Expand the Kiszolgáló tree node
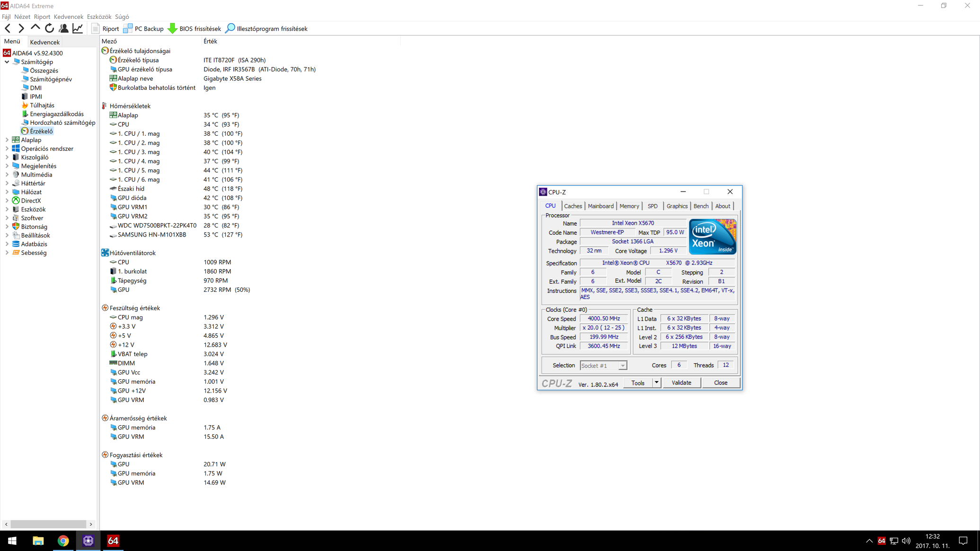980x551 pixels. tap(7, 157)
